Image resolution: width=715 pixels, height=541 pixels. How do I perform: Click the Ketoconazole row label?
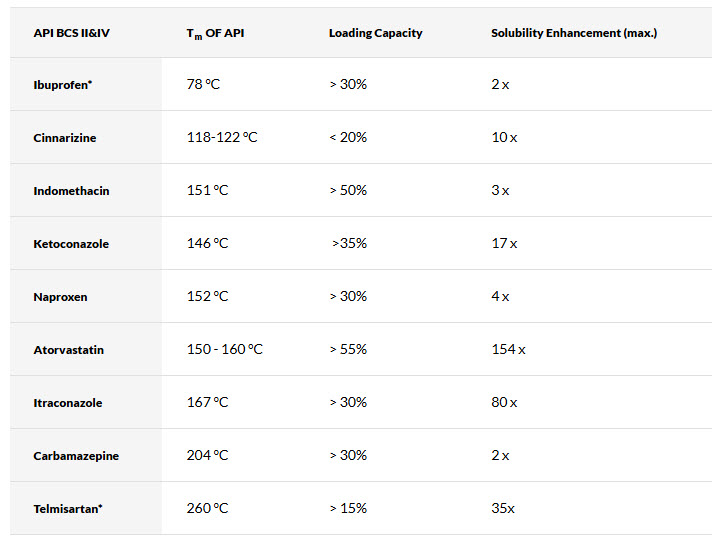pyautogui.click(x=71, y=244)
